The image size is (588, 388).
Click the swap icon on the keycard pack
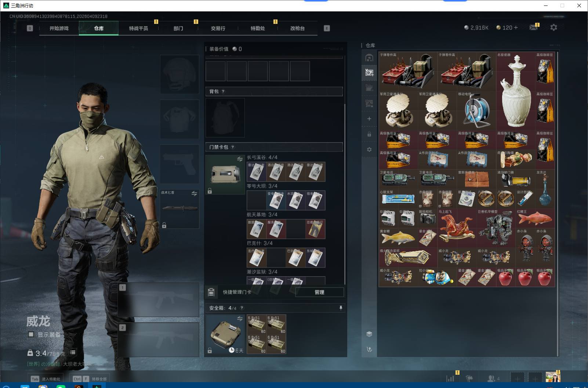pyautogui.click(x=240, y=159)
